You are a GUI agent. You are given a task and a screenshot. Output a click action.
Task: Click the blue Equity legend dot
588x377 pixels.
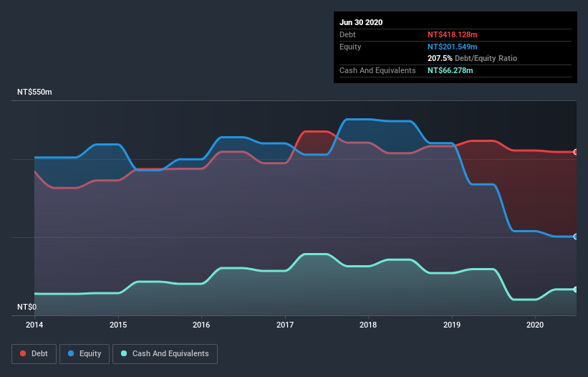click(71, 353)
